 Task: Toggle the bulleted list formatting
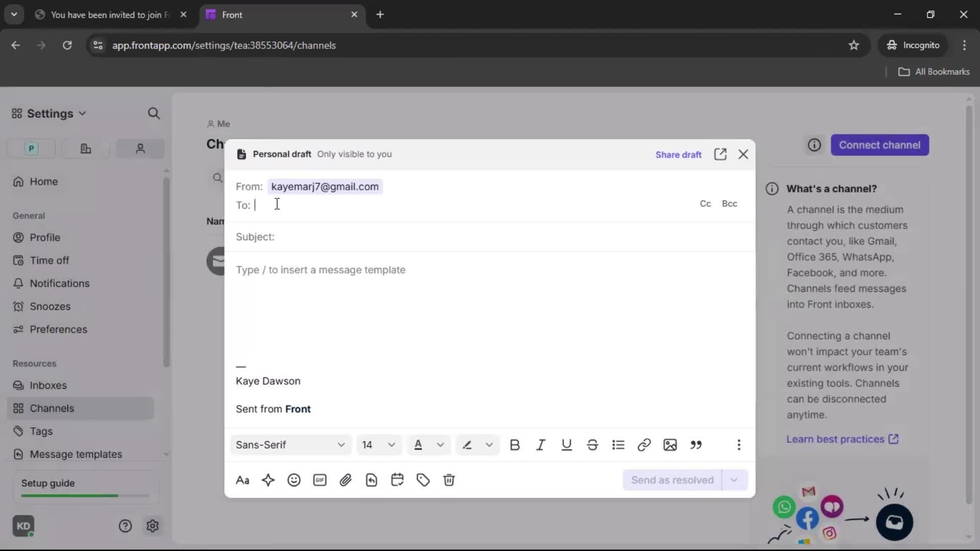[x=619, y=445]
